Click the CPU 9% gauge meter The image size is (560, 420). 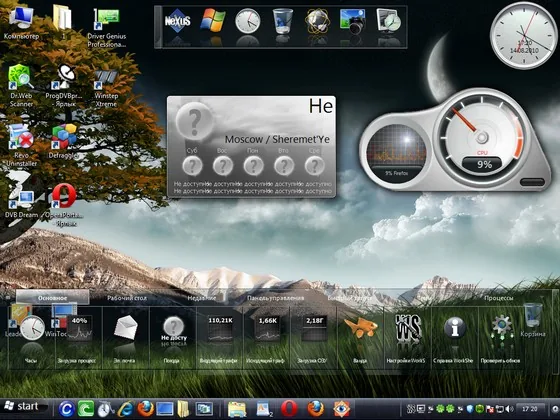(x=482, y=138)
